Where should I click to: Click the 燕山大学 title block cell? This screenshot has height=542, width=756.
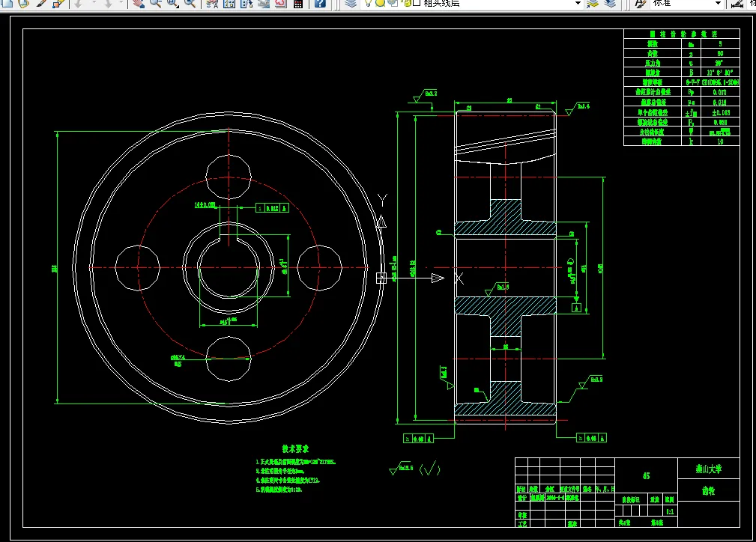coord(708,469)
